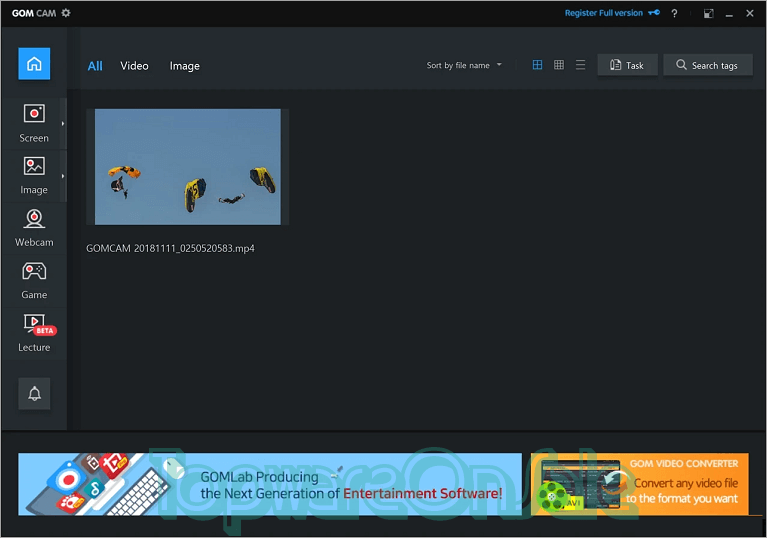The width and height of the screenshot is (767, 538).
Task: Minimize the GOM Cam window
Action: (x=729, y=14)
